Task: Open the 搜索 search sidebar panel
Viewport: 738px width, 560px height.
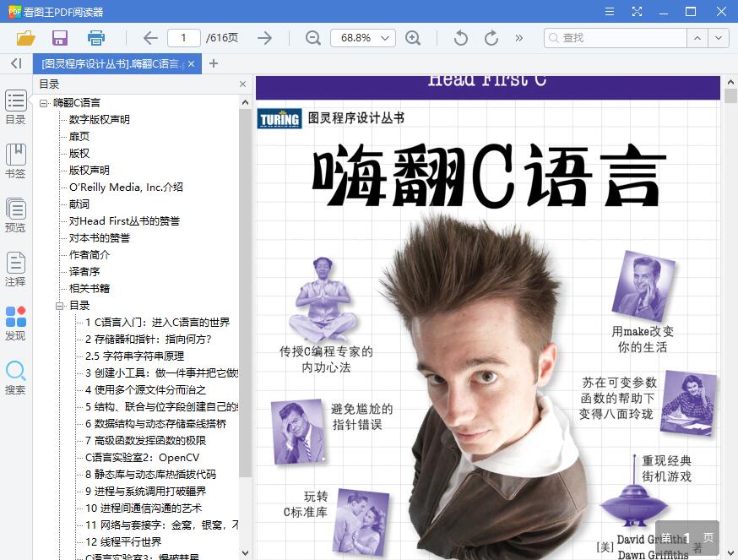Action: [15, 378]
